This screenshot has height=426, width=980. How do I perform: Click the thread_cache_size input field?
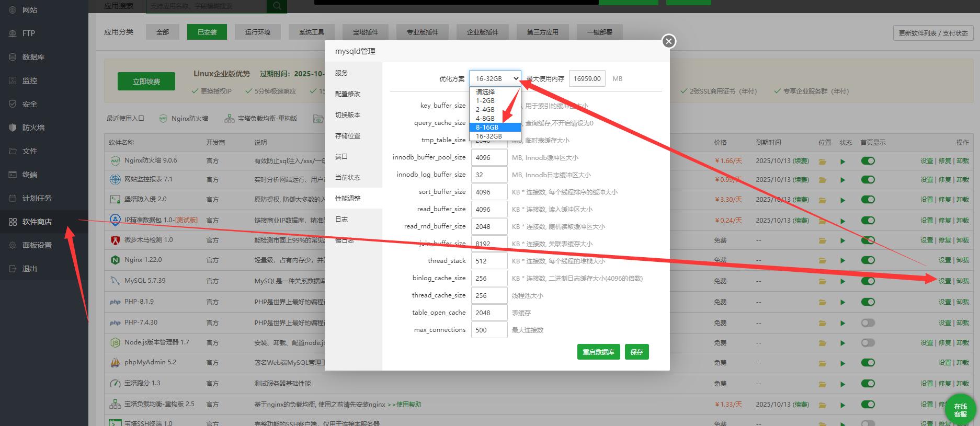489,295
